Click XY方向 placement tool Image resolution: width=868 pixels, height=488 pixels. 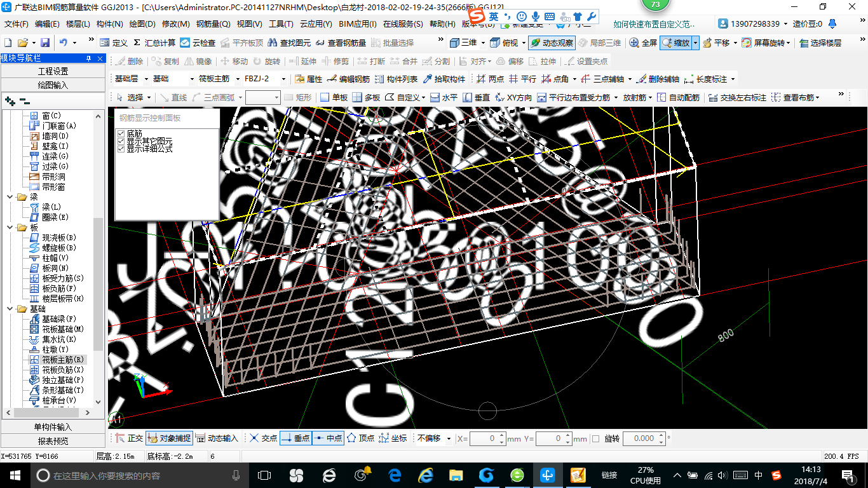[x=513, y=97]
